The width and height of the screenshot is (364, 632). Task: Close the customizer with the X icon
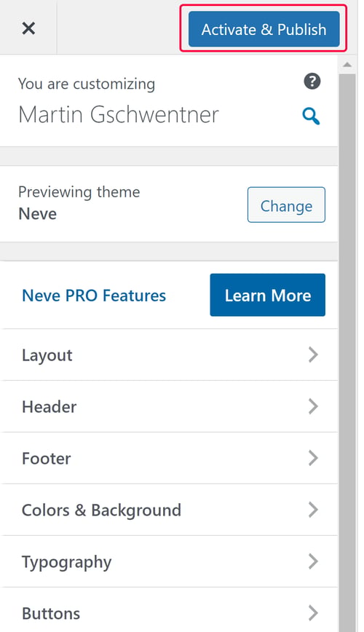(28, 28)
